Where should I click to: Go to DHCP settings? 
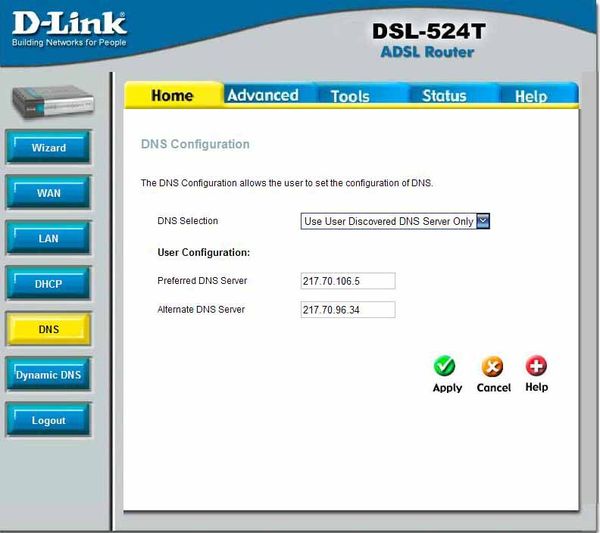(x=49, y=284)
